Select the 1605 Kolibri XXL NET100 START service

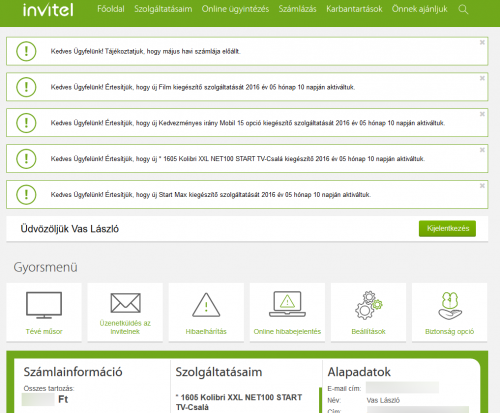239,402
